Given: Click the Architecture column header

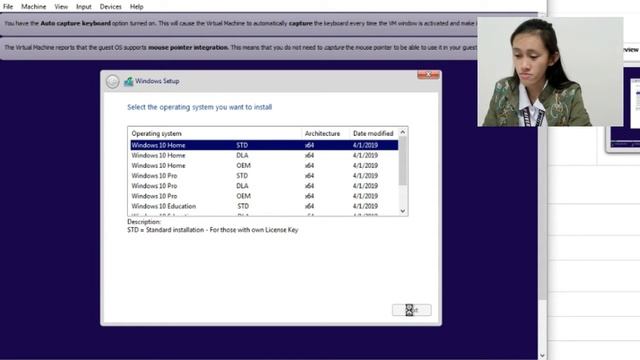Looking at the screenshot, I should 326,133.
